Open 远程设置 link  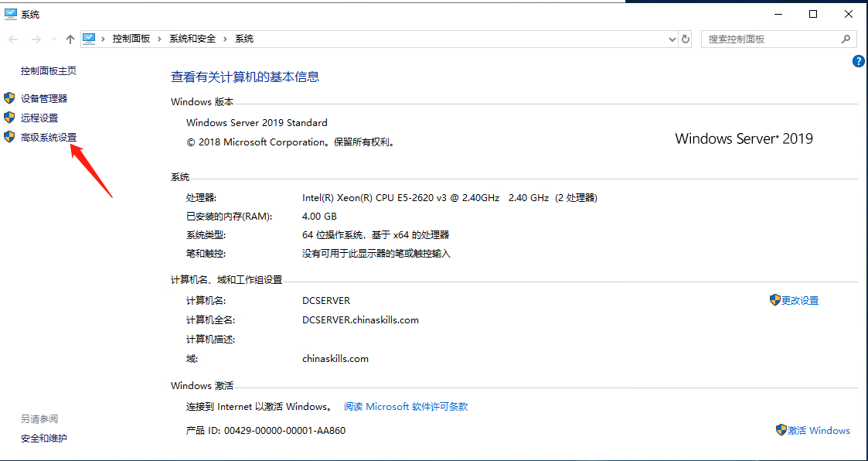pos(39,118)
